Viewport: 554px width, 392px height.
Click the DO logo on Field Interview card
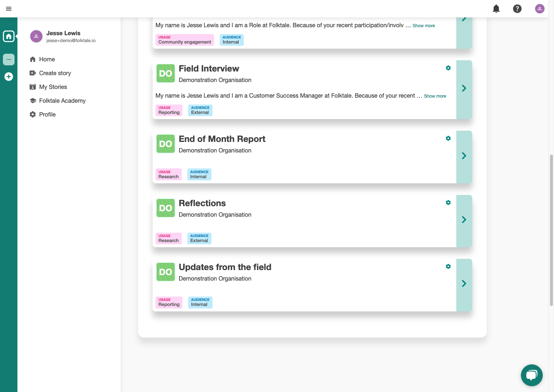[166, 73]
